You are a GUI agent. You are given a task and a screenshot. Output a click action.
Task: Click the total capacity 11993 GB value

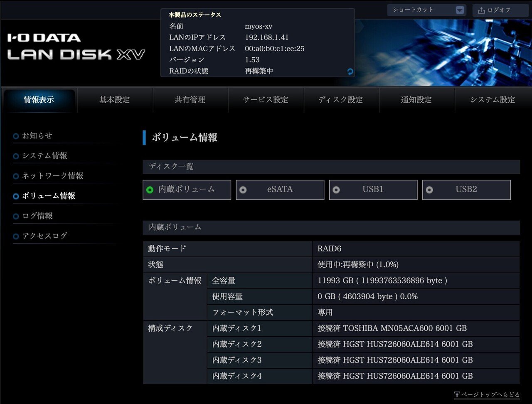pos(382,281)
